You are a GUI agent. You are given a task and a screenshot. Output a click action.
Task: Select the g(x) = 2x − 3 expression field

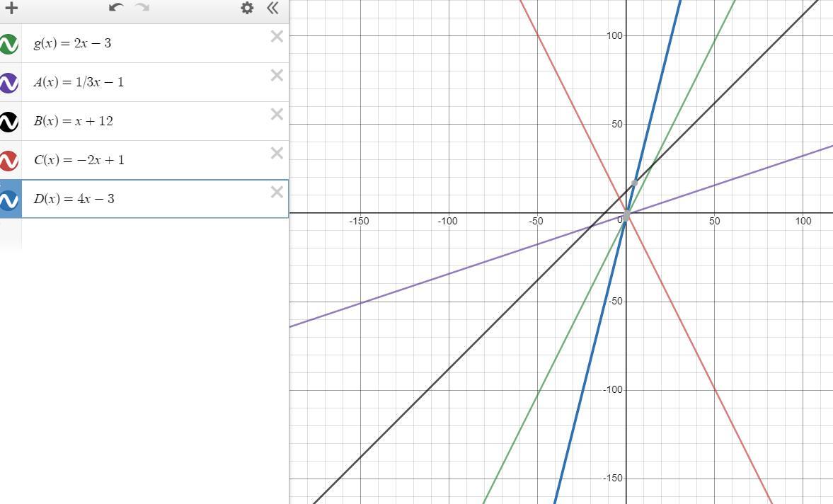tap(154, 43)
